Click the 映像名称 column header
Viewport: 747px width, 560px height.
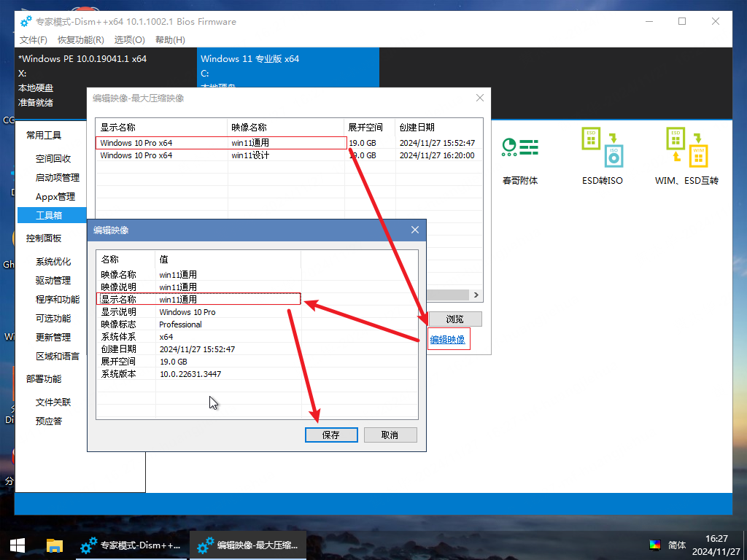coord(286,127)
